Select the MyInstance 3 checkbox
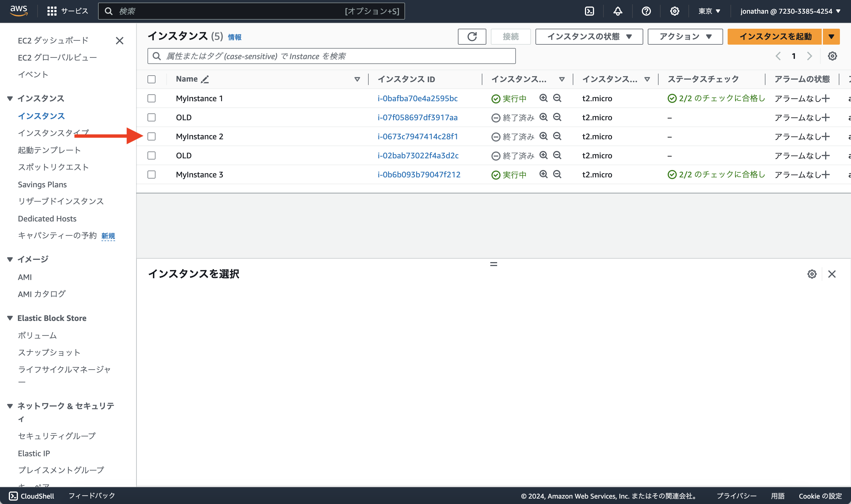851x504 pixels. pyautogui.click(x=152, y=175)
